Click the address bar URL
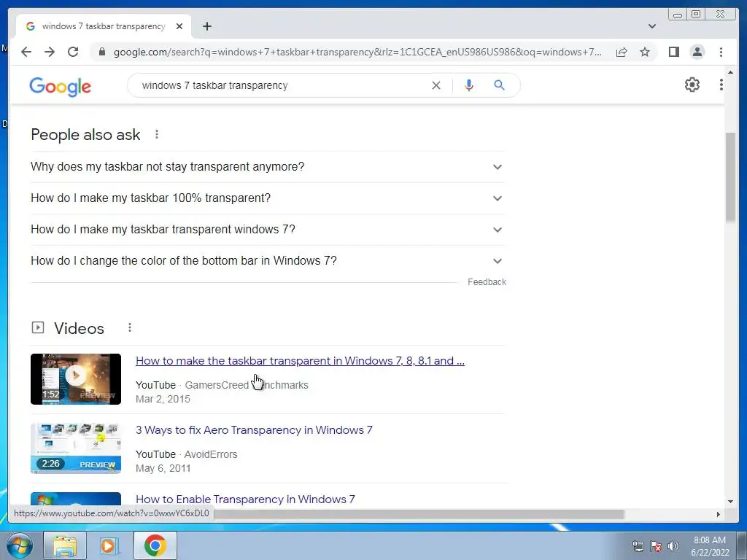747x560 pixels. pos(357,52)
